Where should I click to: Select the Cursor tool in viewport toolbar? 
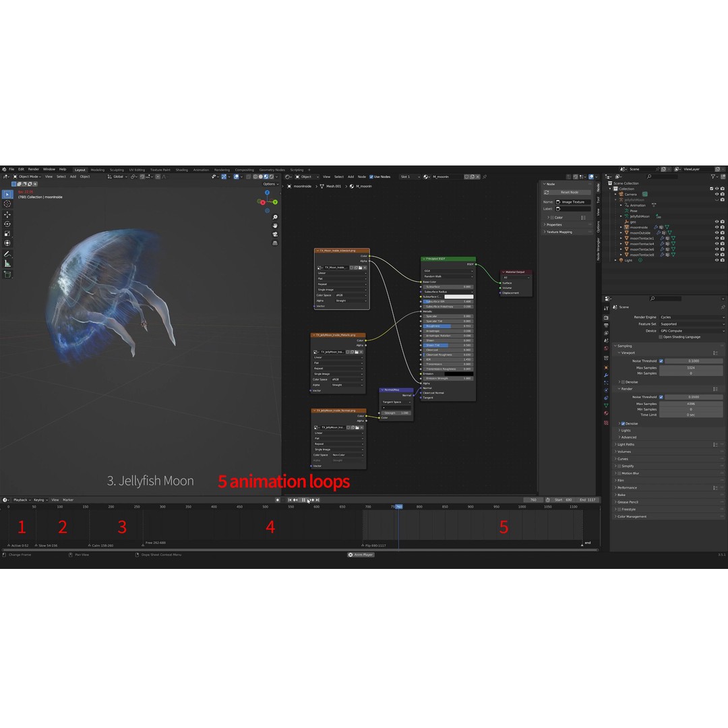[7, 204]
